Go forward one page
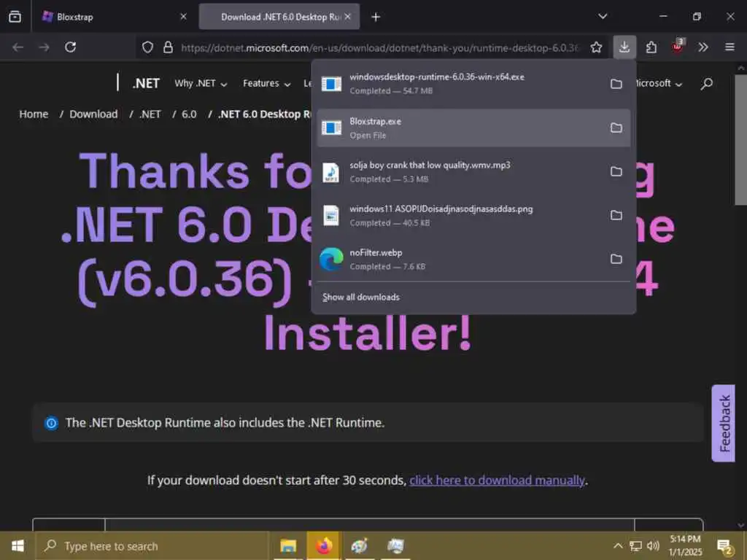Screen dimensions: 747x560 (x=44, y=47)
